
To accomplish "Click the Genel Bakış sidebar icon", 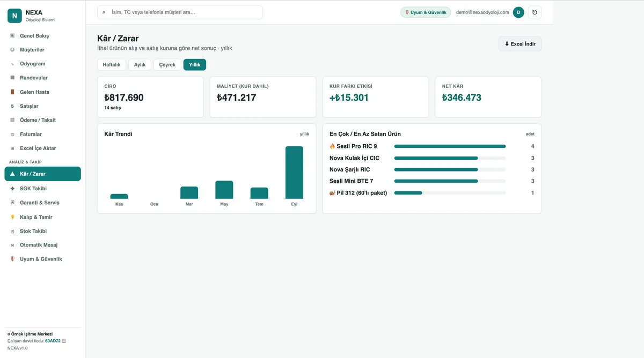I will (12, 36).
